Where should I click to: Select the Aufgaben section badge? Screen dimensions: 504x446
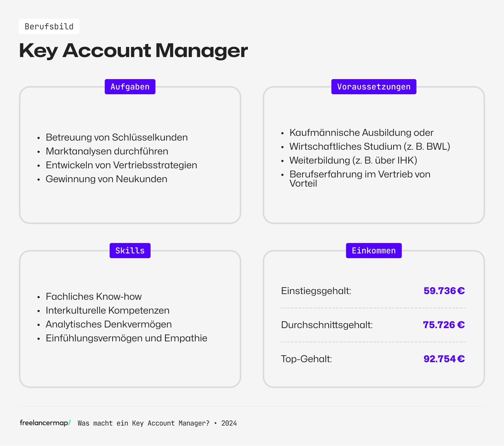point(130,87)
